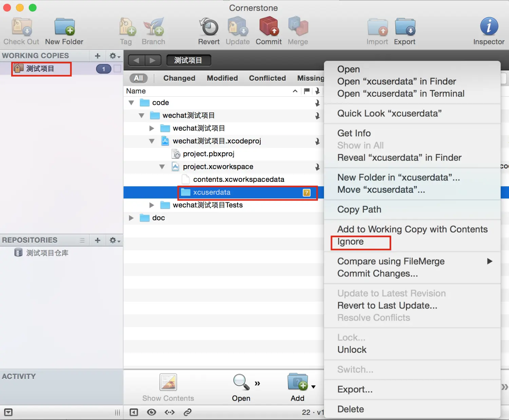Choose Add to Working Copy with Contents
509x420 pixels.
[x=412, y=229]
